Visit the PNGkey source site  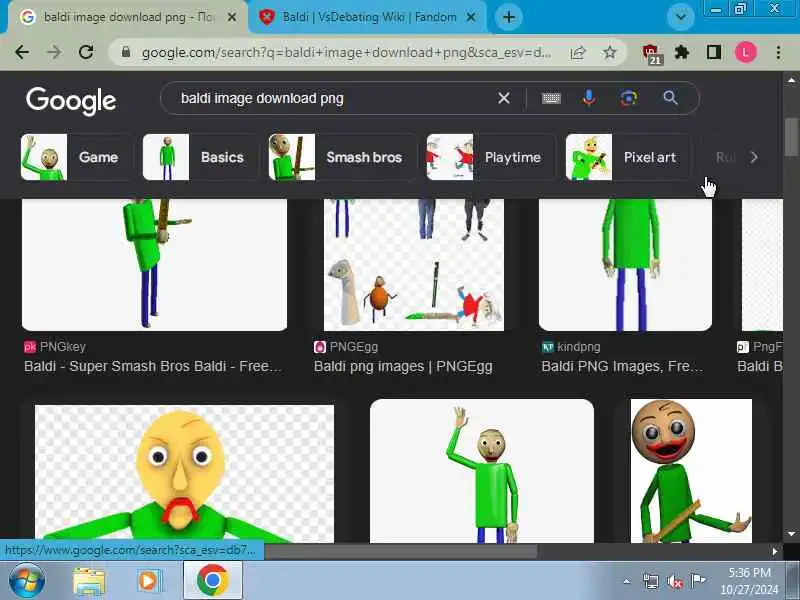pos(55,347)
